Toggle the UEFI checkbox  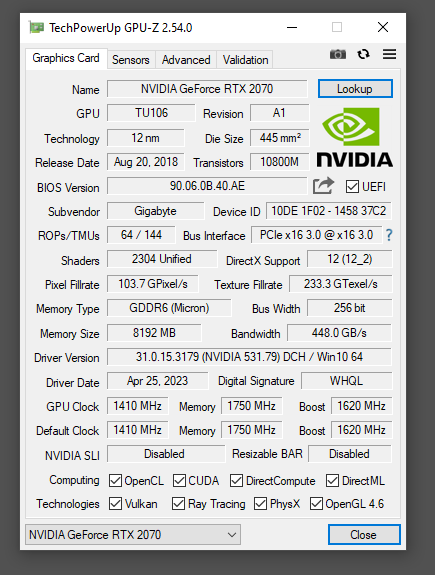[352, 187]
